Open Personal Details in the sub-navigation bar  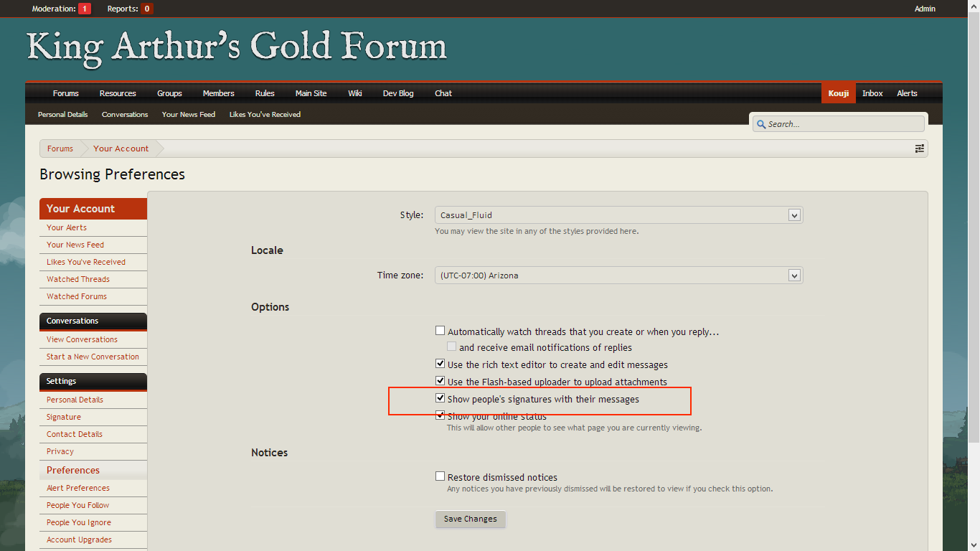[x=63, y=114]
